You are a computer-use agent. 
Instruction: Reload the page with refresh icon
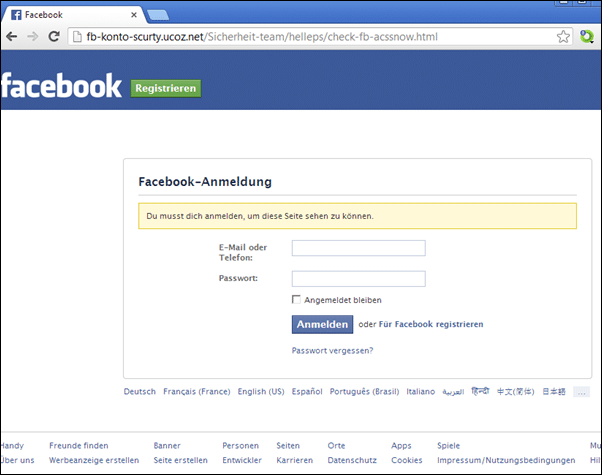coord(54,36)
